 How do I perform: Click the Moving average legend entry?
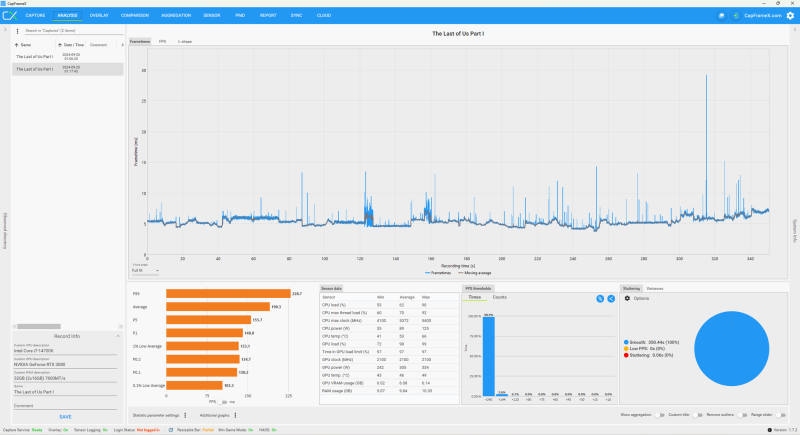[x=474, y=273]
